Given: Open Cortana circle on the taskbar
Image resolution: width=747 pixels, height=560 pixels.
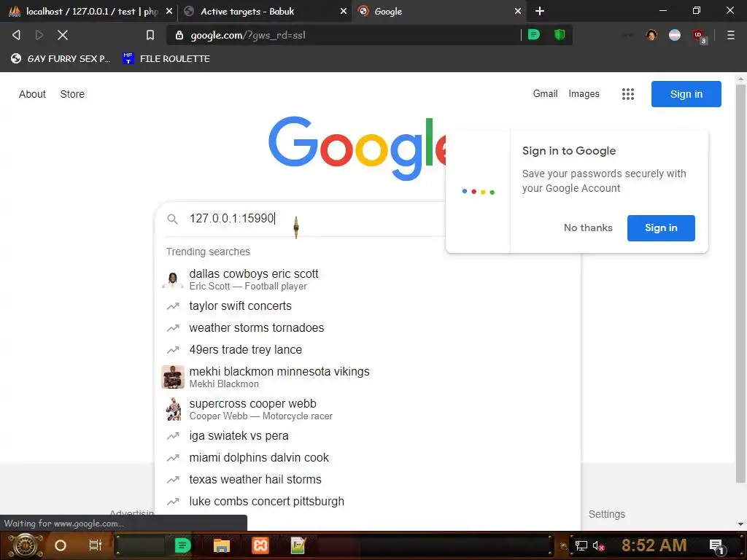Looking at the screenshot, I should click(x=61, y=545).
